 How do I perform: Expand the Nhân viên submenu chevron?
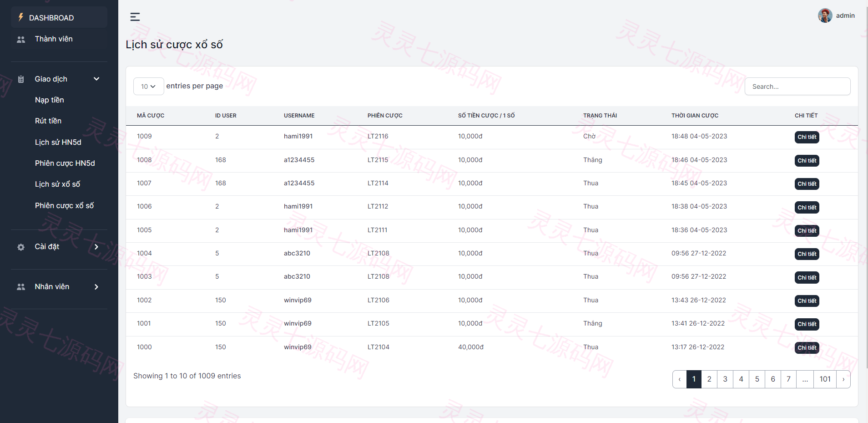96,287
